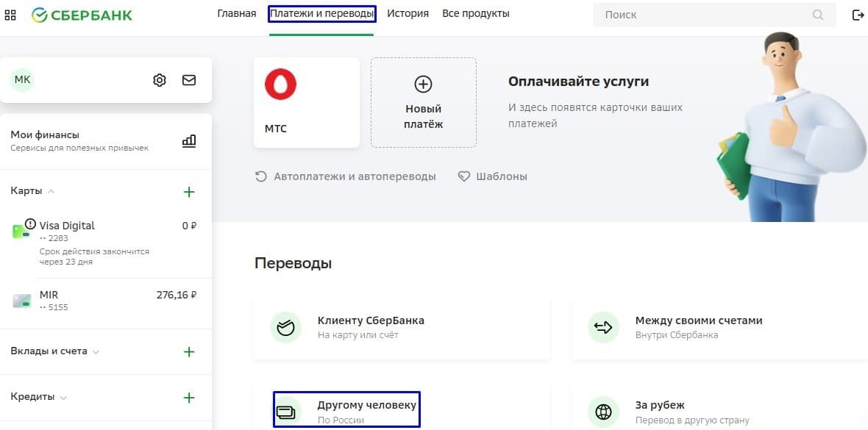Collapse the Карты section
Viewport: 868px width, 430px height.
point(51,192)
